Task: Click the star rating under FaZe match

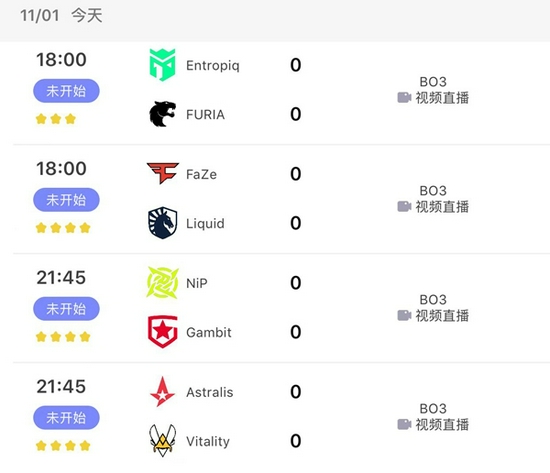Action: pos(63,228)
